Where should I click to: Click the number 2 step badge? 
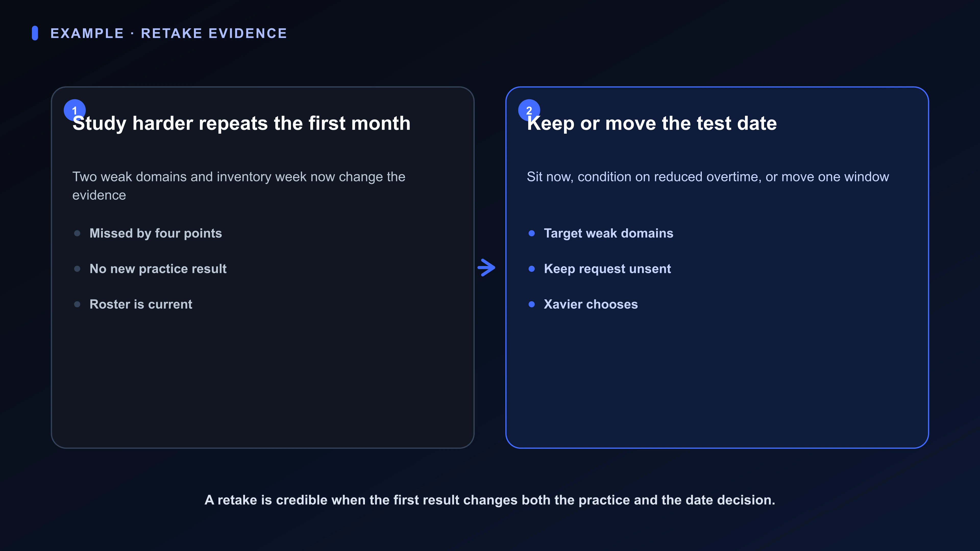[x=529, y=110]
